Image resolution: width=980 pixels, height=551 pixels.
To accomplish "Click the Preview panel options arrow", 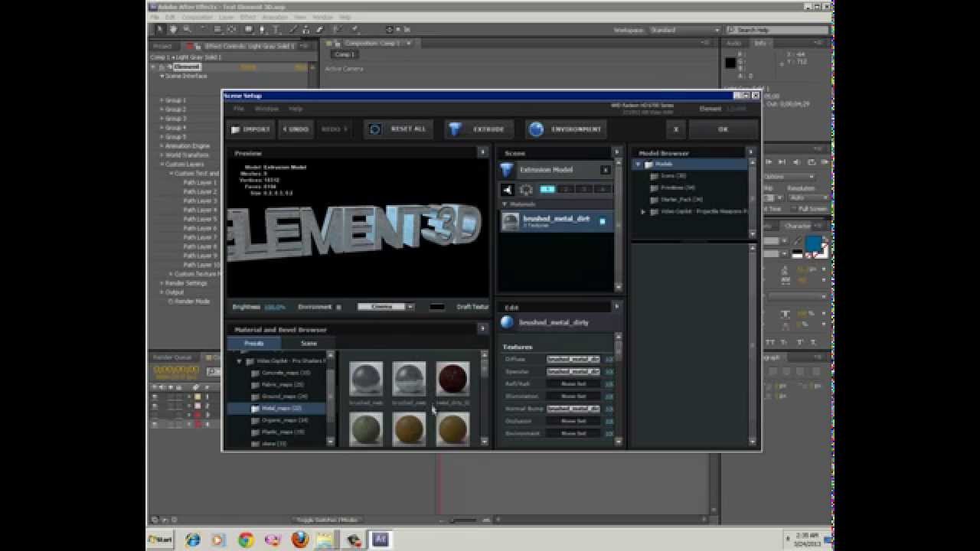I will 482,152.
